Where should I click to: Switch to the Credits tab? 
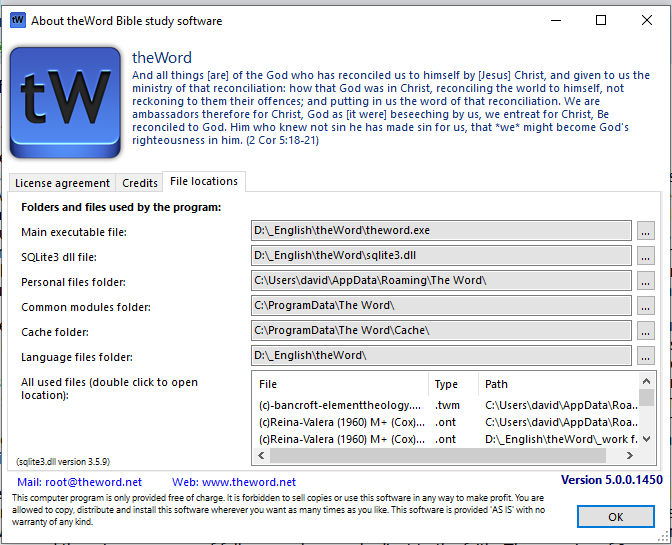140,183
